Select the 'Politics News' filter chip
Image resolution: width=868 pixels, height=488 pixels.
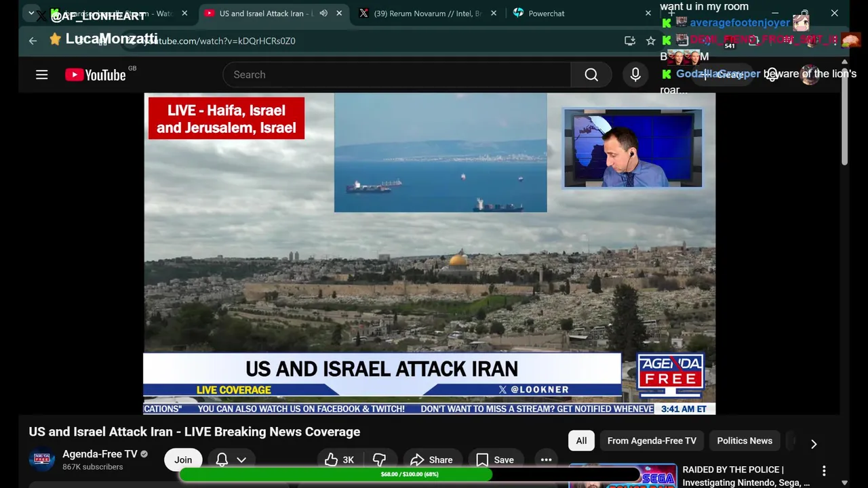[x=745, y=441]
